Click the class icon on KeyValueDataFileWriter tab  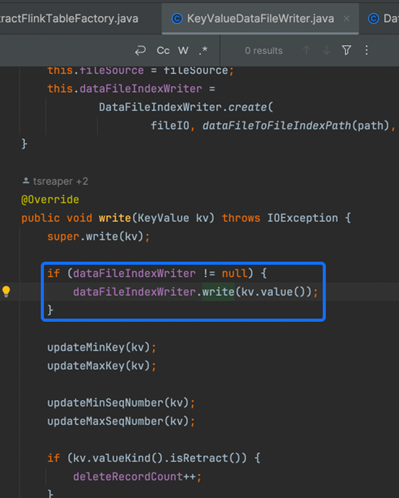coord(177,19)
